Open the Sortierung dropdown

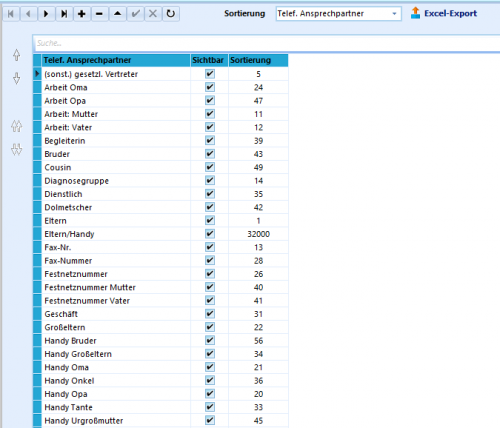(339, 14)
